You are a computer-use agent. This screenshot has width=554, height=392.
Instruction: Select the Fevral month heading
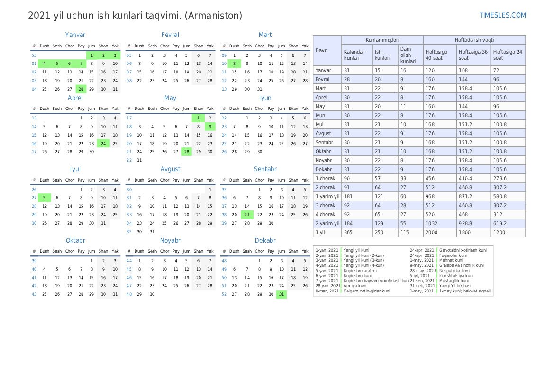pos(170,35)
